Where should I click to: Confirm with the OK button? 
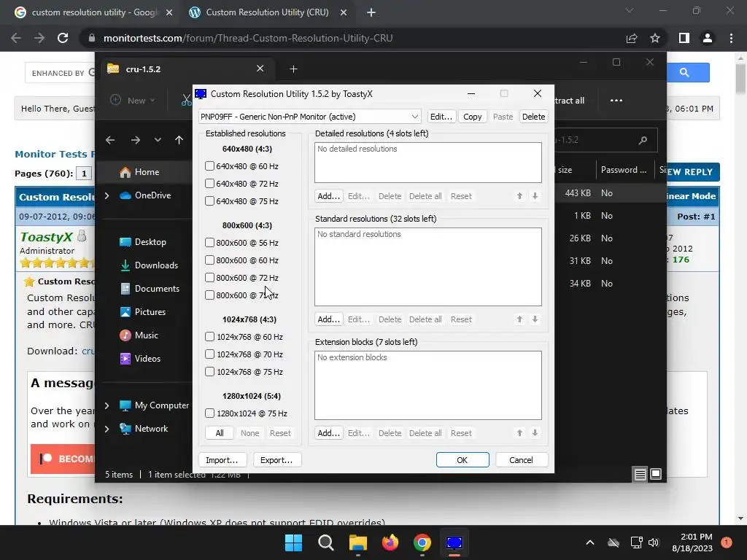click(x=462, y=460)
